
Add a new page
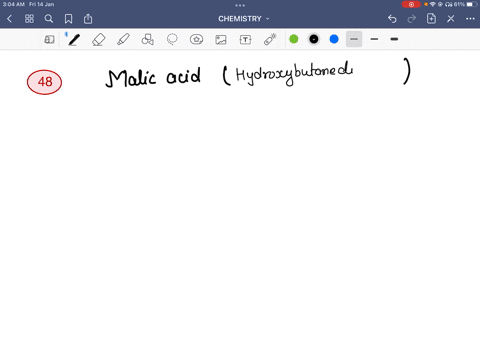[x=431, y=19]
